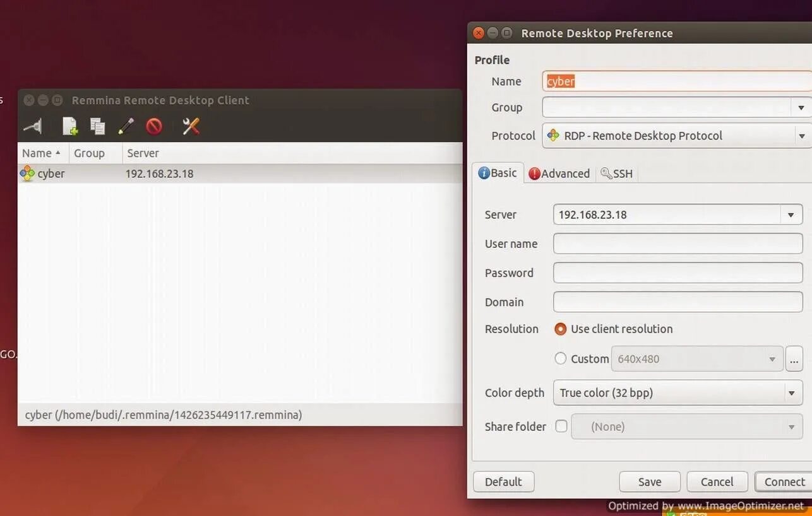This screenshot has width=812, height=516.
Task: Enable the Share folder checkbox
Action: (561, 426)
